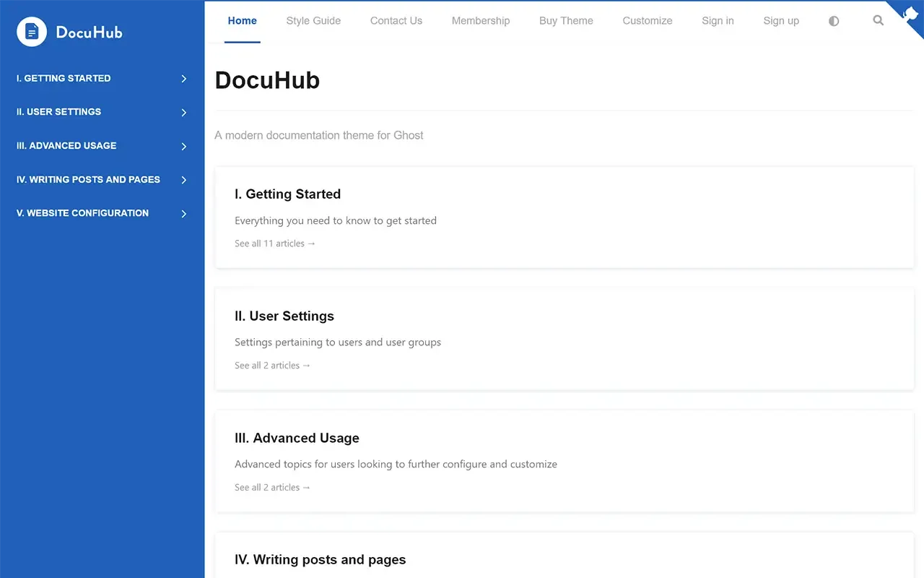Expand the Website Configuration sidebar chevron

184,214
